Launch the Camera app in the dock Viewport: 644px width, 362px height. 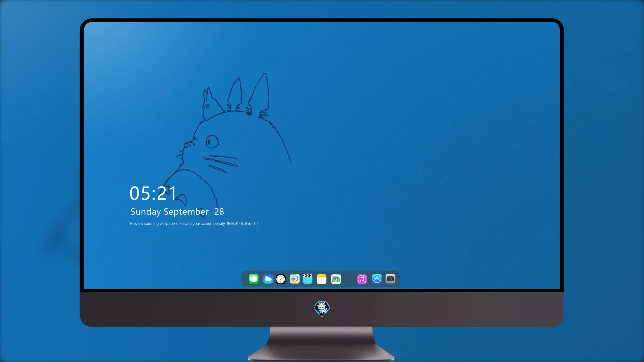pos(390,279)
